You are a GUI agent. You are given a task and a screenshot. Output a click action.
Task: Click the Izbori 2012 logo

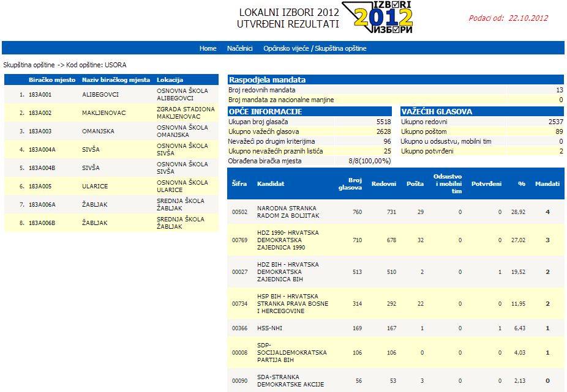377,17
